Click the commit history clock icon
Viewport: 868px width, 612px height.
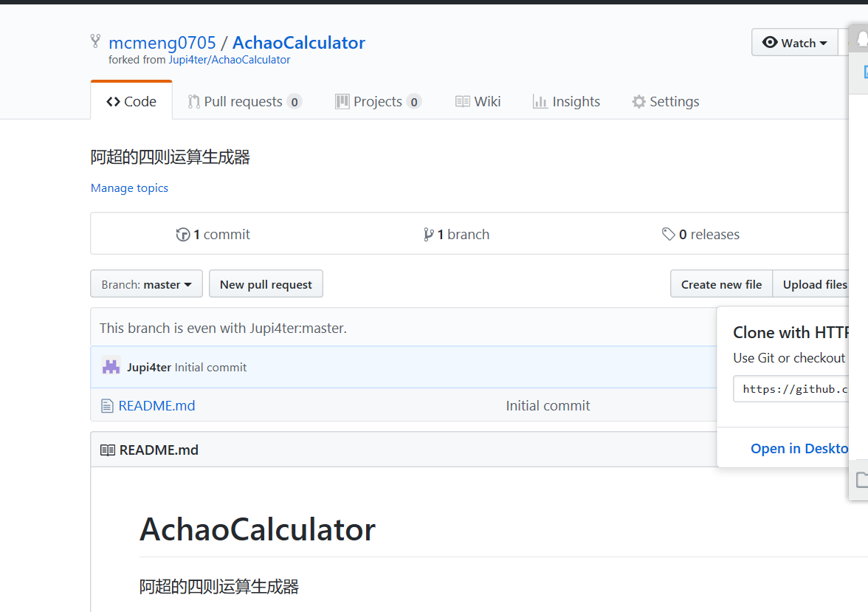pos(183,235)
